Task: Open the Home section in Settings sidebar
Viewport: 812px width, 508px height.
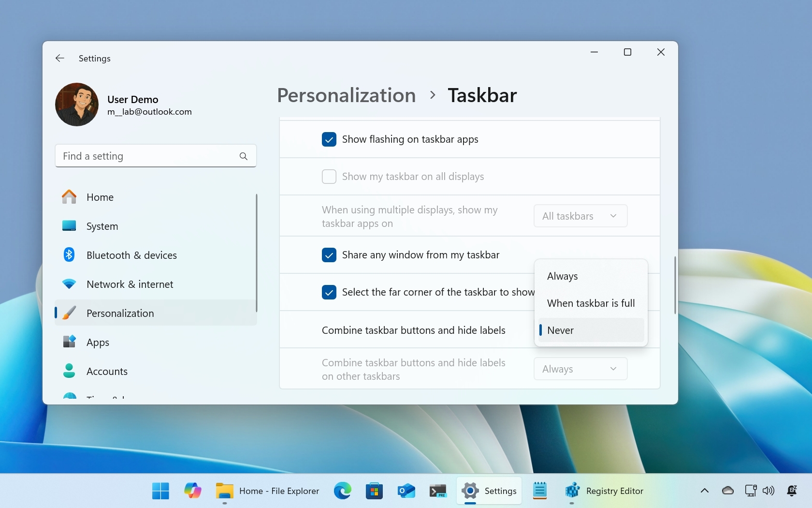Action: pyautogui.click(x=100, y=197)
